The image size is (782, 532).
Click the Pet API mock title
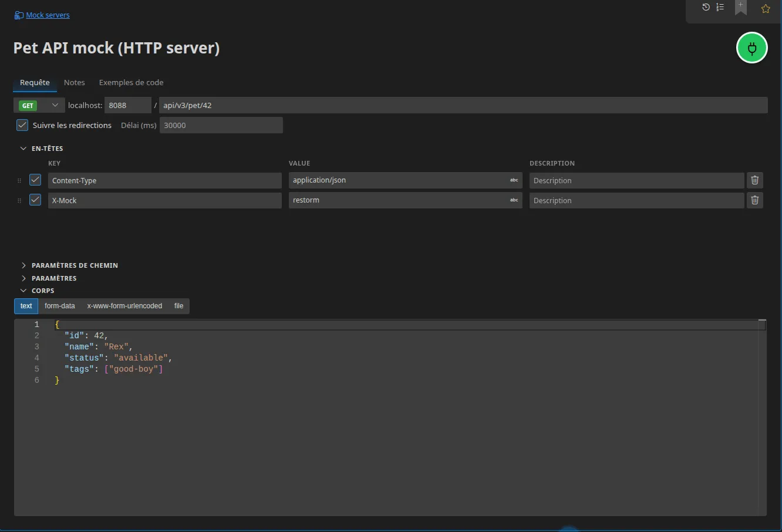pyautogui.click(x=116, y=48)
